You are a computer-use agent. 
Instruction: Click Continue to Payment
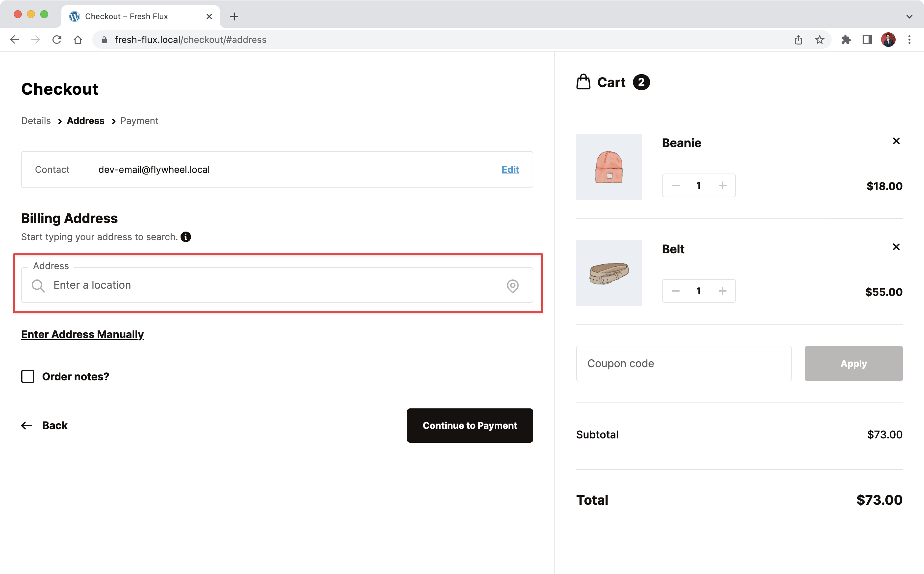(x=470, y=426)
